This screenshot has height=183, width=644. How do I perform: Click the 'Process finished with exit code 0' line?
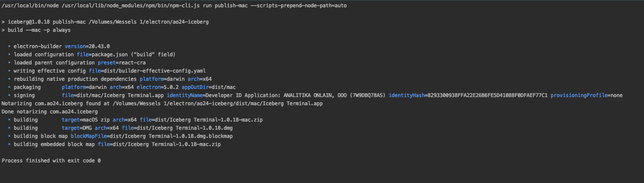pyautogui.click(x=51, y=161)
